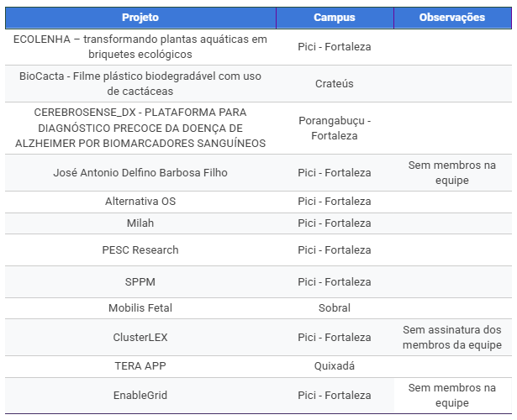Select José Antonio Delfino Barbosa Filho cell
This screenshot has height=420, width=517.
(140, 173)
